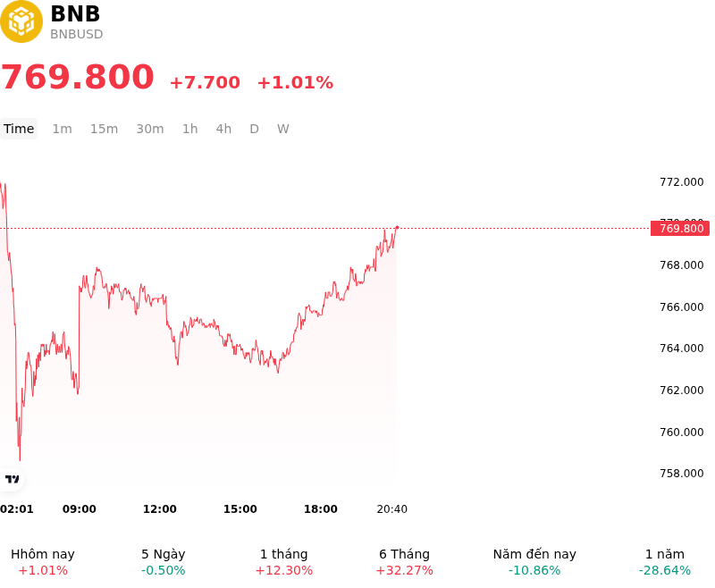
Task: Select the 5 Ngày performance range
Action: 164,562
